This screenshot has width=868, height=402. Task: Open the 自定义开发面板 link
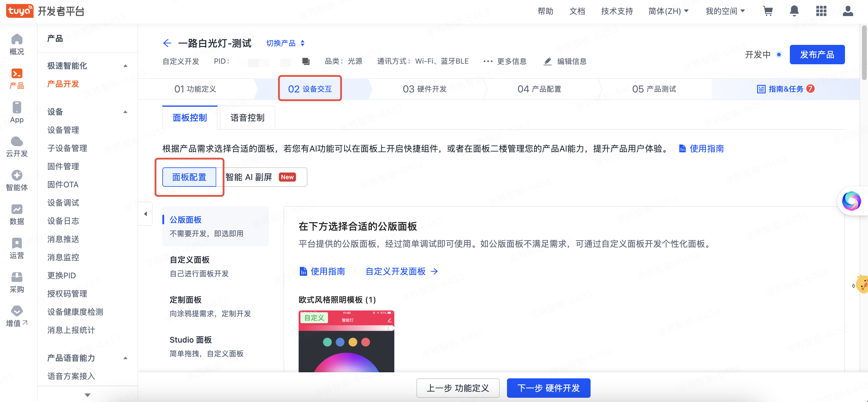point(402,271)
